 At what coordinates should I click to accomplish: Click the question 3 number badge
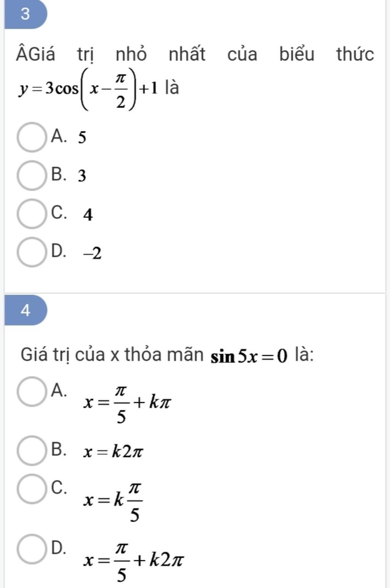[25, 14]
